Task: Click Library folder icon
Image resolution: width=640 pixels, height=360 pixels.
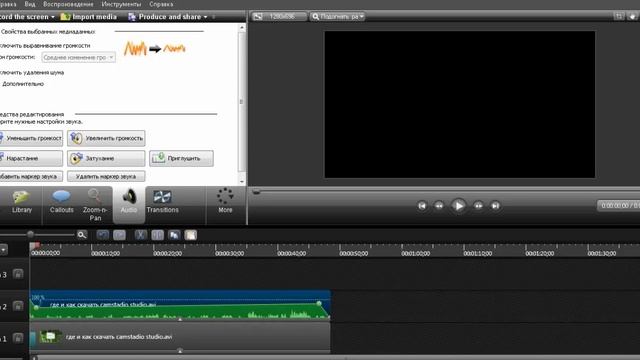Action: click(21, 197)
